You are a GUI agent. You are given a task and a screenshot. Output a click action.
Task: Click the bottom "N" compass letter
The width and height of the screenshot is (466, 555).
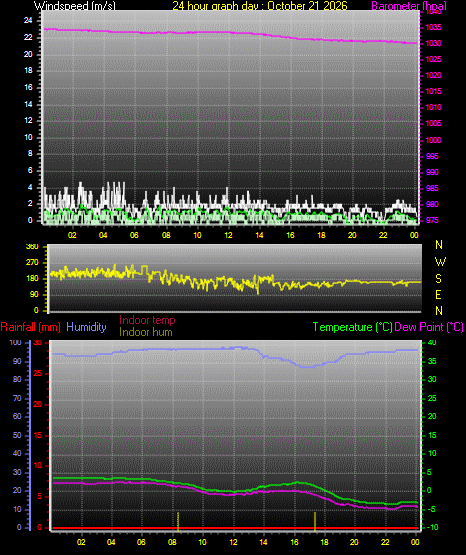tap(439, 311)
